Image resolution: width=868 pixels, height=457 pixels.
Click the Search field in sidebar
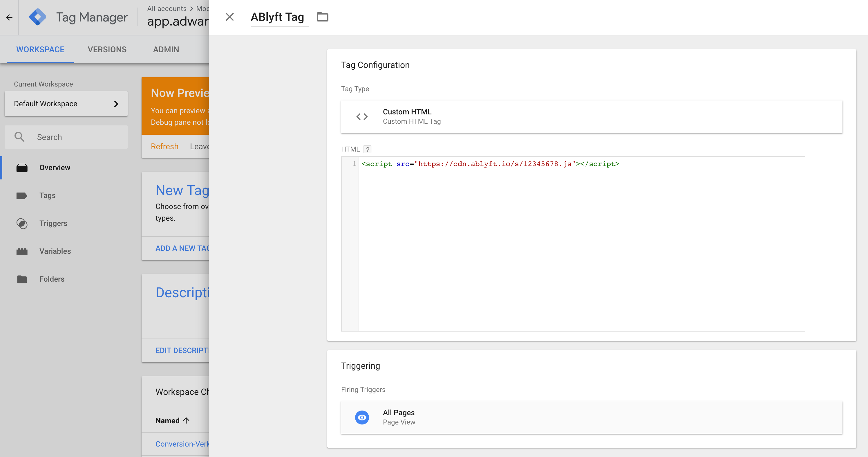click(x=66, y=137)
